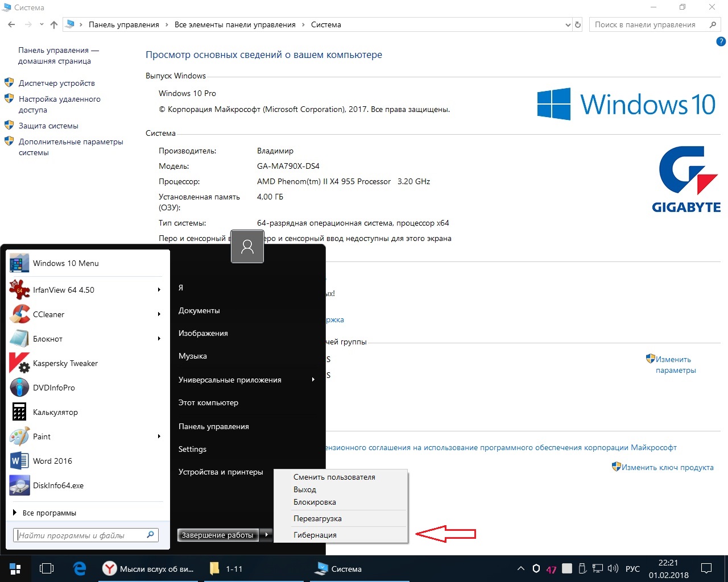
Task: Open Task View on the taskbar
Action: click(47, 568)
